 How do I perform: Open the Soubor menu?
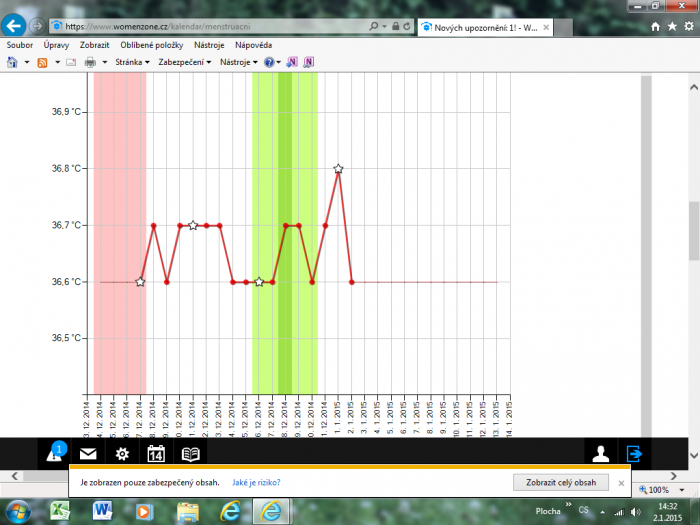click(20, 45)
